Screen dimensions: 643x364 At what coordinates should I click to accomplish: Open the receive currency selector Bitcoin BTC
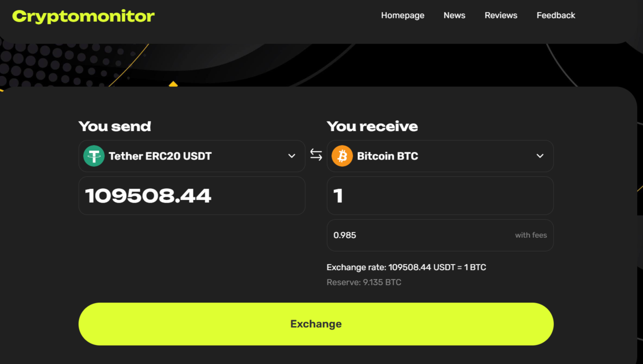click(x=440, y=156)
